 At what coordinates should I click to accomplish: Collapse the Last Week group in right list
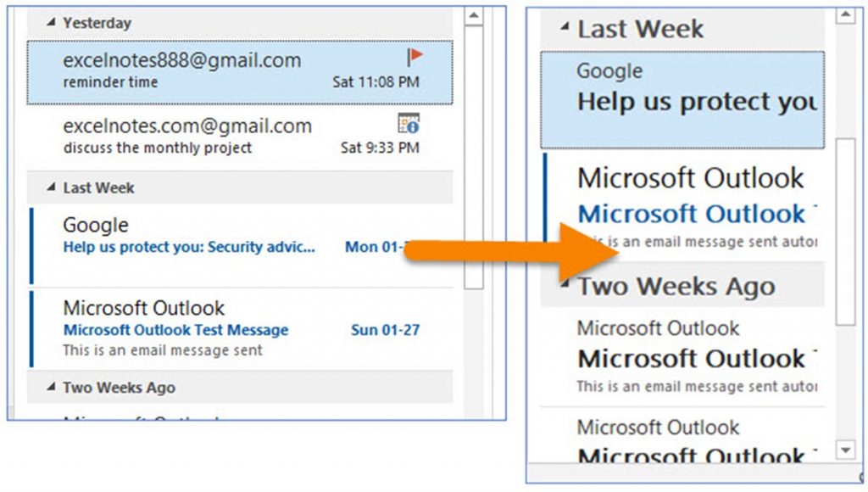(565, 26)
